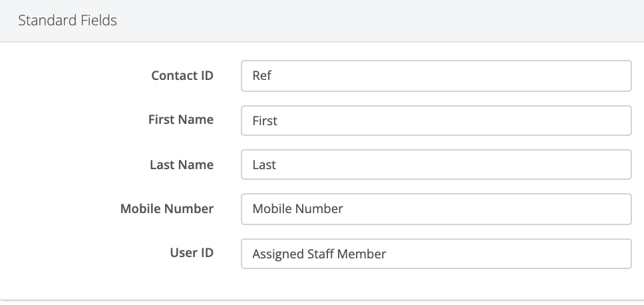Click "Assigned Staff Member" text in User ID
Viewport: 644px width, 305px height.
tap(319, 254)
